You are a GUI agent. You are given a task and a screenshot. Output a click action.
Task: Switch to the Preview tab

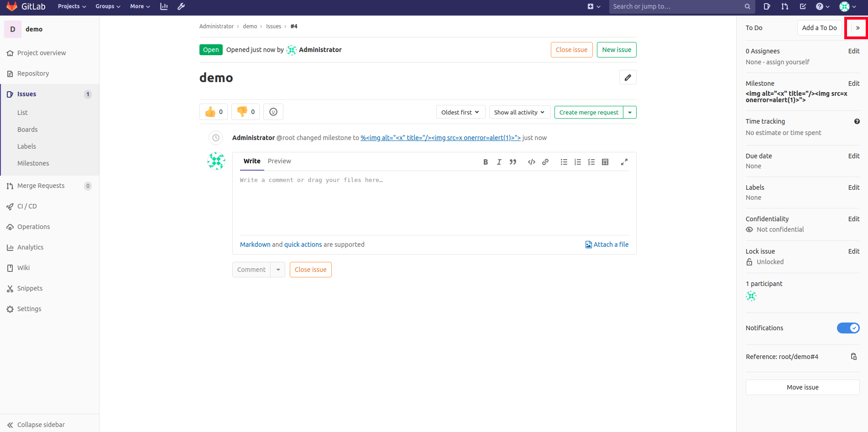(x=279, y=161)
